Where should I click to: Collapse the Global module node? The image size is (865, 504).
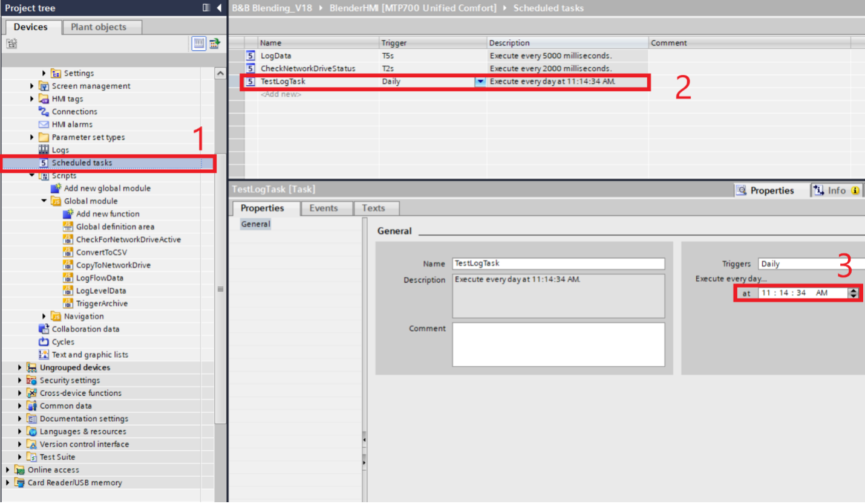tap(44, 201)
